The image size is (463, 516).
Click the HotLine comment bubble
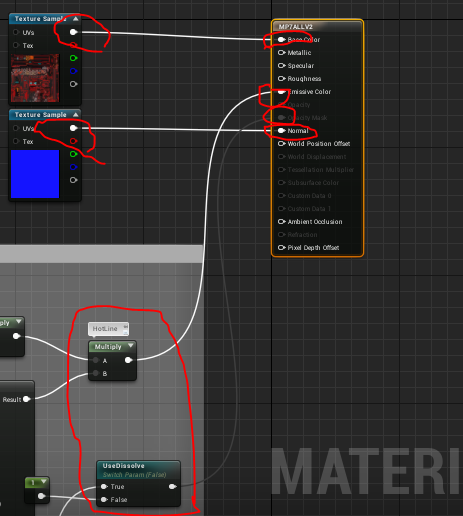[x=108, y=329]
